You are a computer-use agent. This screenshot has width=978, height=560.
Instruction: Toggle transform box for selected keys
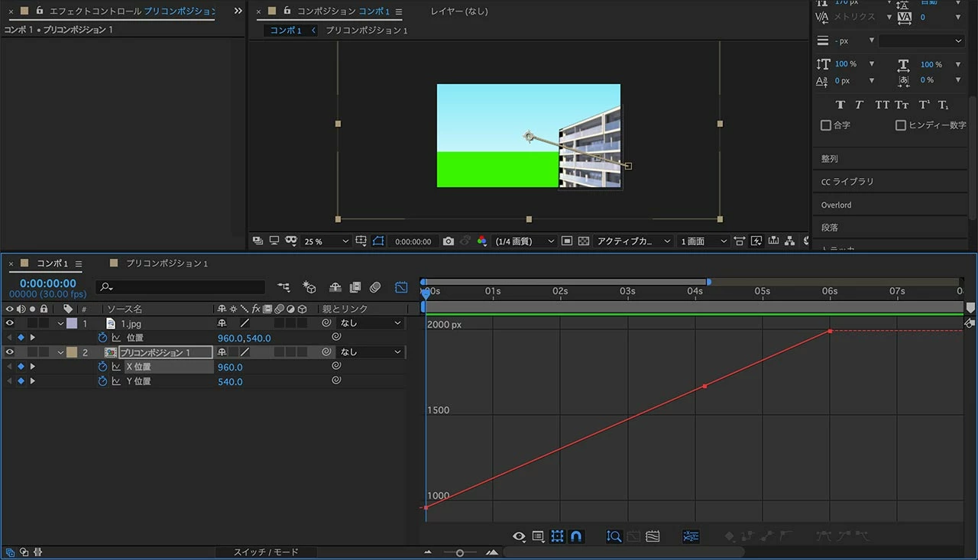tap(558, 536)
